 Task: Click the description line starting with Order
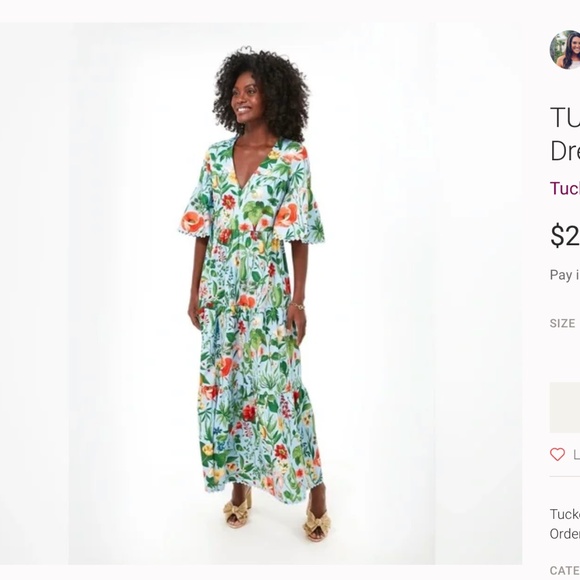pos(565,534)
